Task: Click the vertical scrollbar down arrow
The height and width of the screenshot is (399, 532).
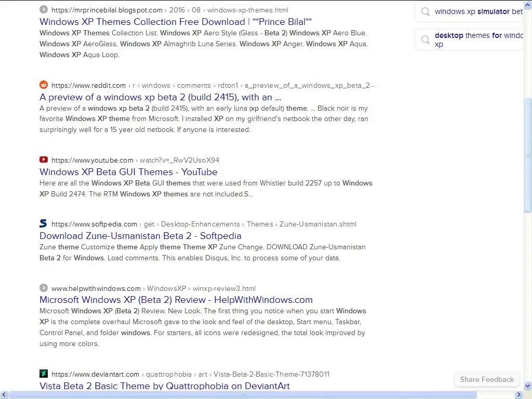Action: tap(528, 386)
